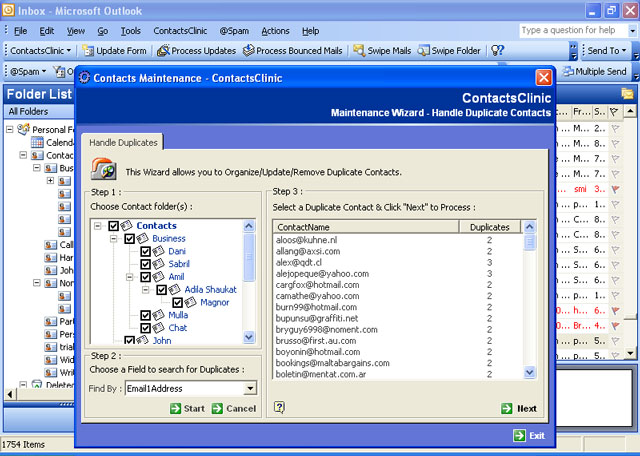
Task: Uncheck the Sabril folder checkbox
Action: tap(145, 264)
